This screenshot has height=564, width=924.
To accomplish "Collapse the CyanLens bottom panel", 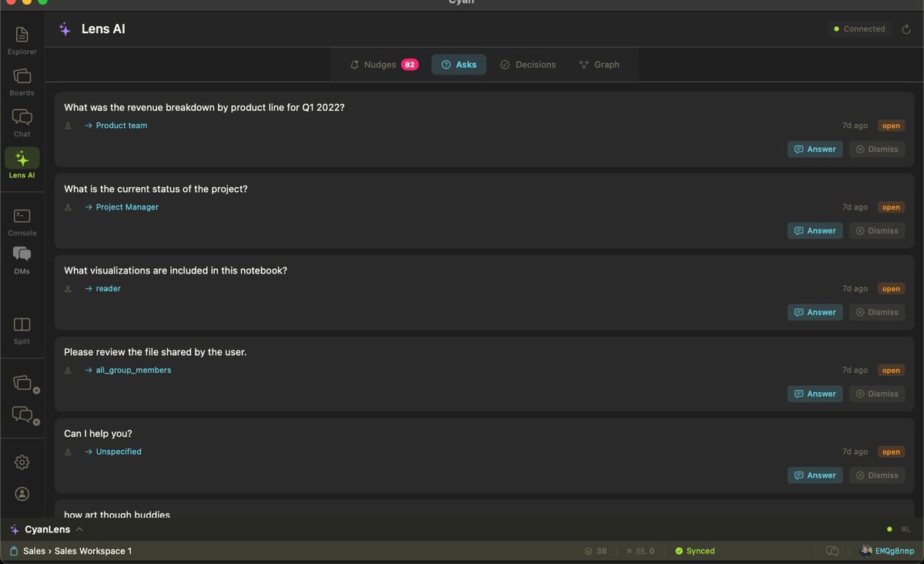I will pyautogui.click(x=79, y=529).
